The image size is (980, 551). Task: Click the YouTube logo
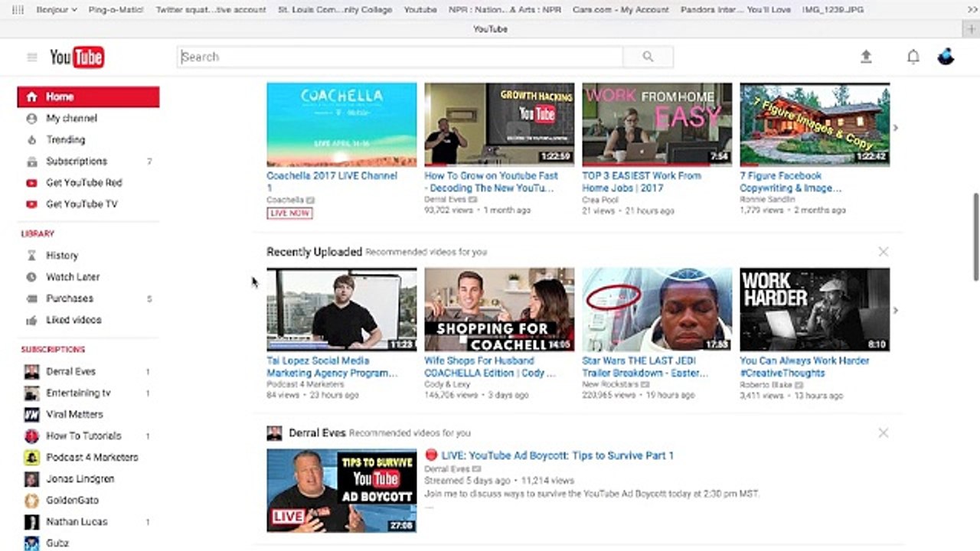(77, 57)
